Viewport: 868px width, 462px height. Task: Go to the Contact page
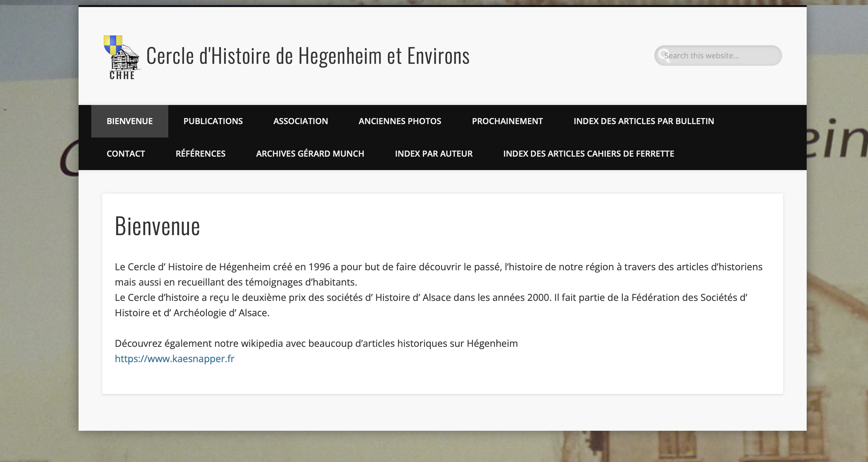(x=126, y=153)
